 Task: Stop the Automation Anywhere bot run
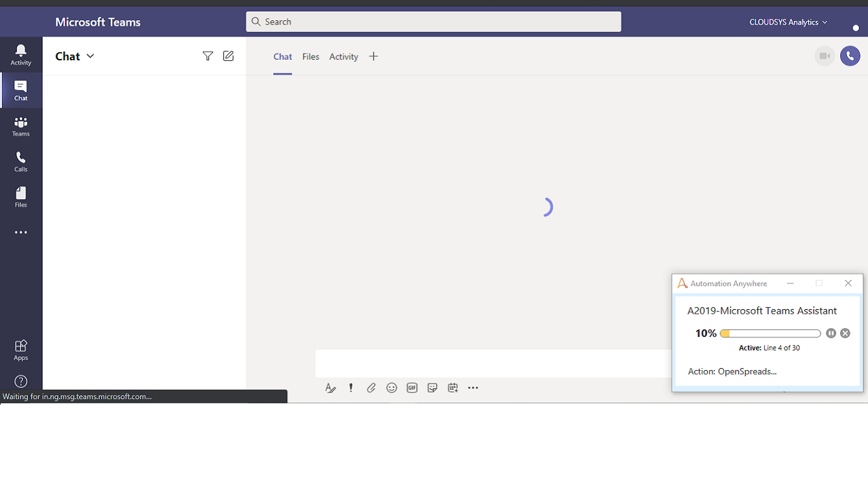[845, 333]
